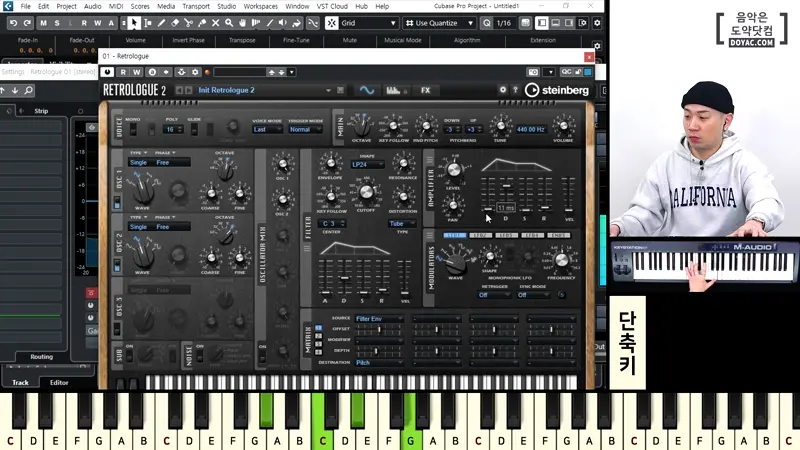The height and width of the screenshot is (450, 800).
Task: Open the Init Retrologue 2 preset dropdown
Action: (x=328, y=90)
